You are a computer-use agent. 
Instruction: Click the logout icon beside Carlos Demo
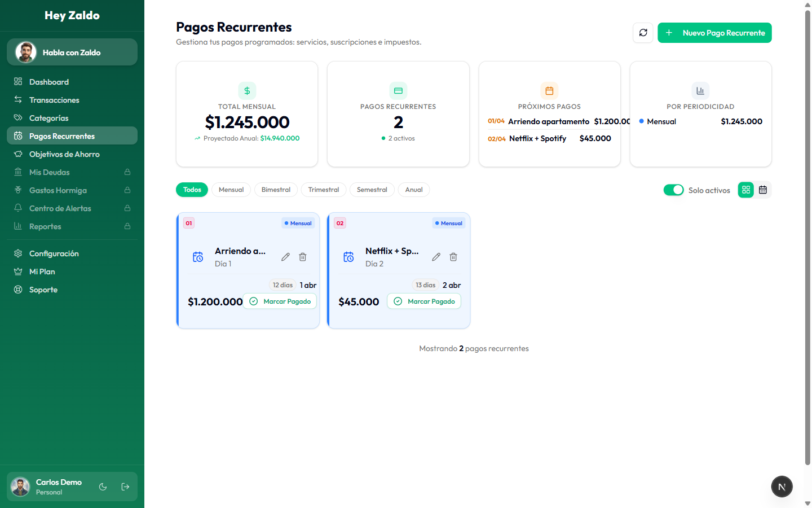click(x=125, y=487)
